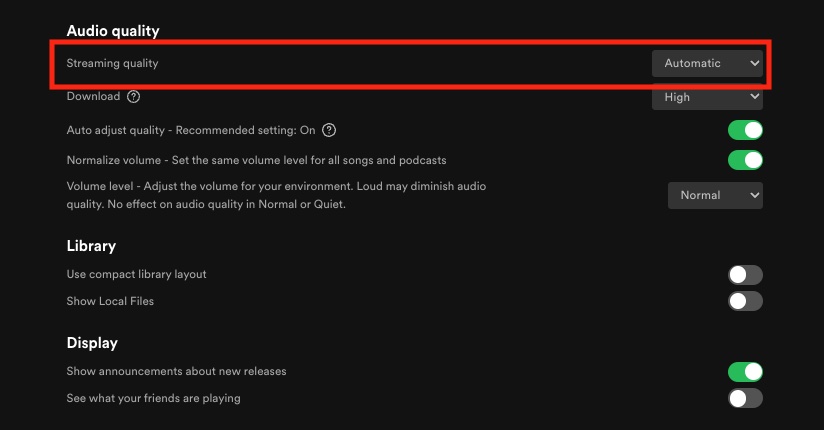Viewport: 824px width, 430px height.
Task: Click the chevron arrow on the High dropdown
Action: 755,97
